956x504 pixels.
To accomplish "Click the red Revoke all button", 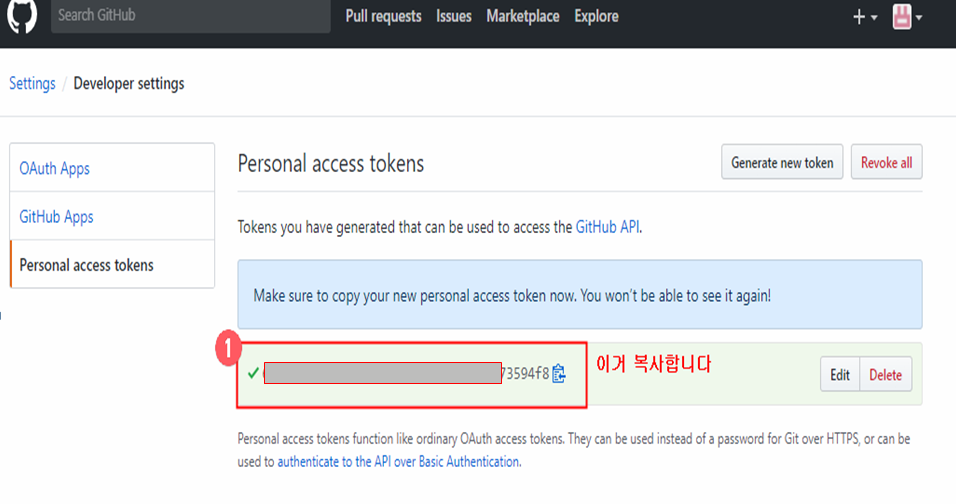I will click(x=886, y=162).
